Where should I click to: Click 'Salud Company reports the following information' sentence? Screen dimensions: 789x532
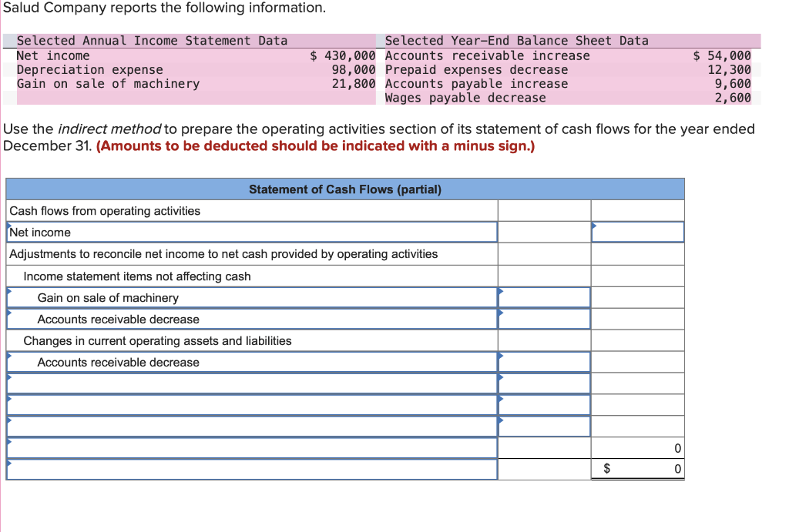click(165, 8)
